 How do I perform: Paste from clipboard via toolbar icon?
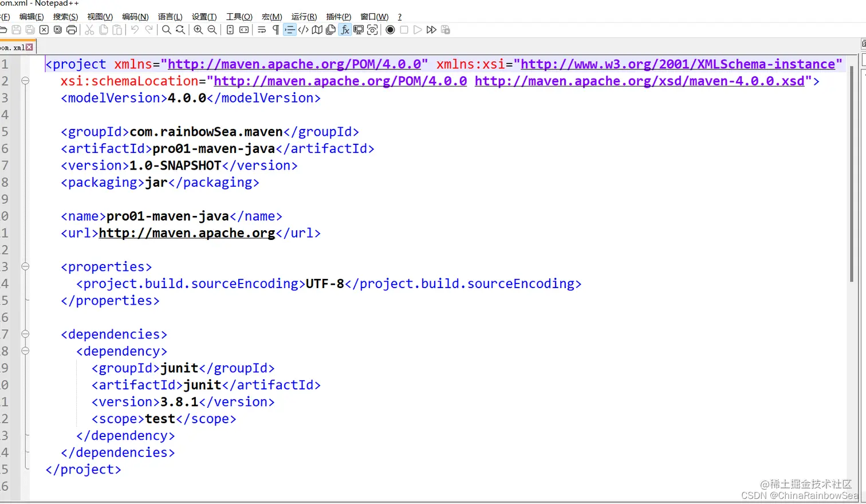tap(117, 30)
